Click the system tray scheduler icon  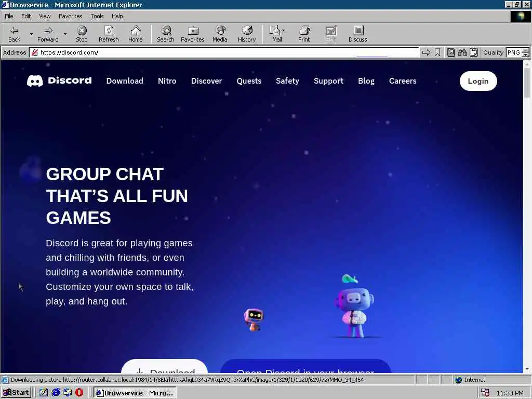485,393
